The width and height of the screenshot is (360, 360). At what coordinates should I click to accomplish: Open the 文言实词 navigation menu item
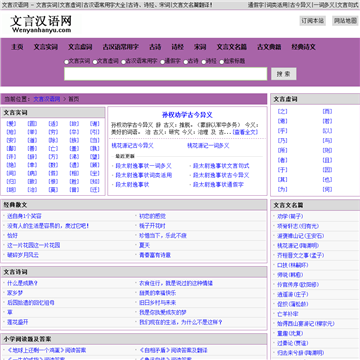tap(46, 47)
